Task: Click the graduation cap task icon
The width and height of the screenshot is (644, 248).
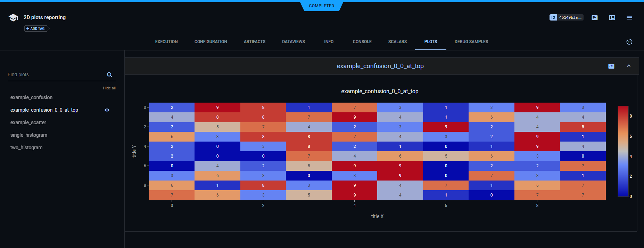Action: coord(13,18)
